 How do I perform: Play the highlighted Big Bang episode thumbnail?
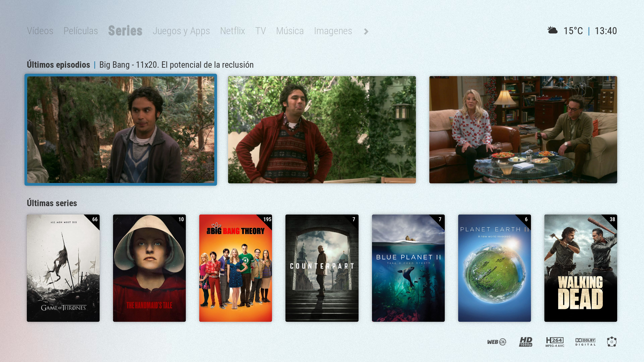(x=121, y=130)
